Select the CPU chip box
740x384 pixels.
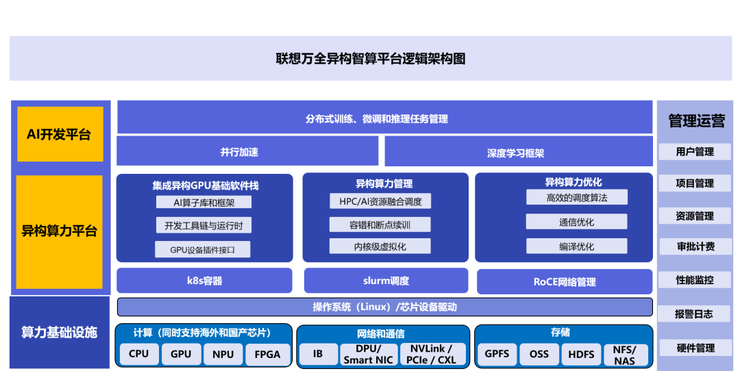point(139,354)
